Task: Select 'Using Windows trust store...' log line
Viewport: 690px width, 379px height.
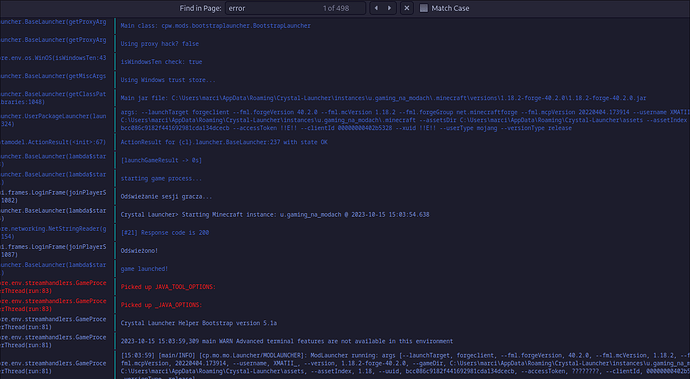Action: pos(168,80)
